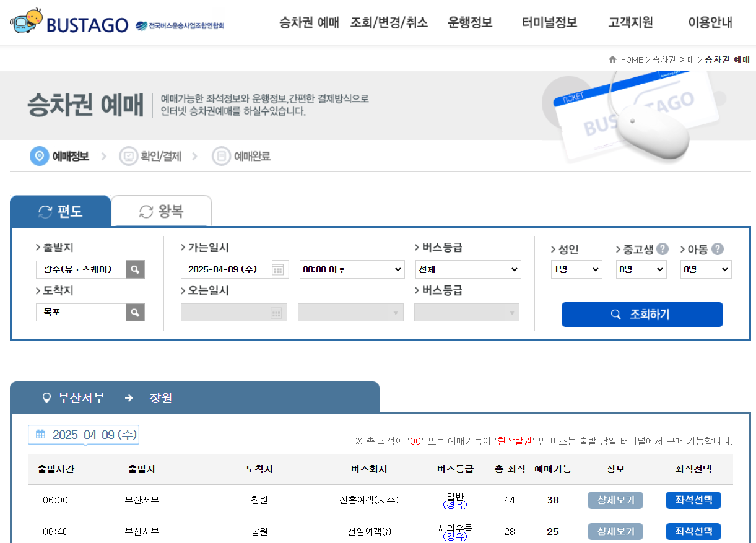Click 상세보기 for the 06:40 bus
Viewport: 756px width, 543px height.
pos(615,531)
